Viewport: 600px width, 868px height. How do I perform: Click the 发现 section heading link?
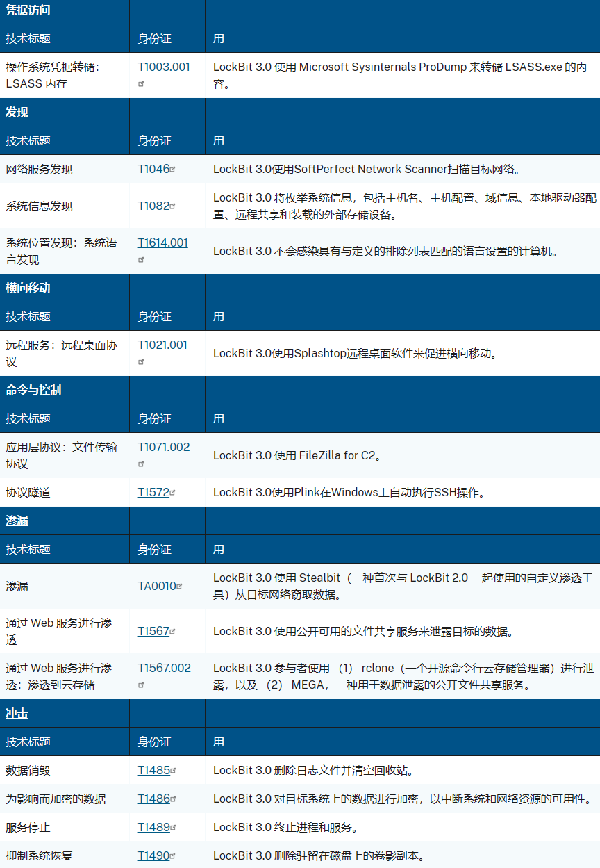coord(17,113)
